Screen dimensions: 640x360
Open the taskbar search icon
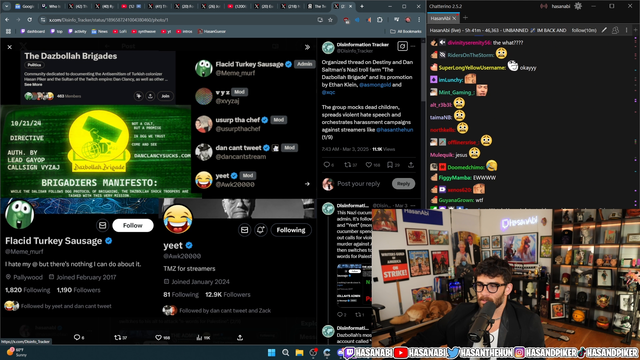tap(285, 352)
